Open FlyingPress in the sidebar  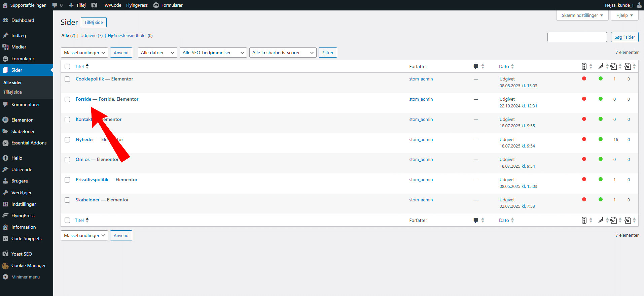tap(23, 216)
